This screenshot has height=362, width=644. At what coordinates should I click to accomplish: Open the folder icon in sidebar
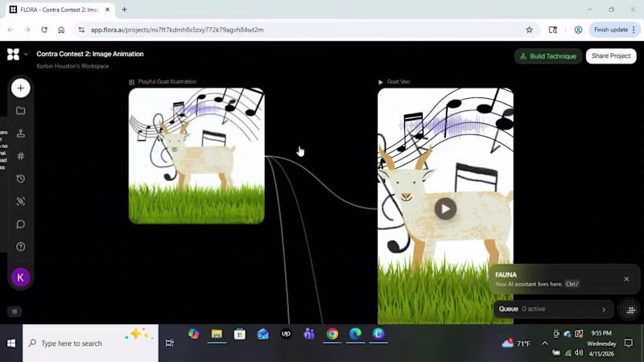pos(21,111)
